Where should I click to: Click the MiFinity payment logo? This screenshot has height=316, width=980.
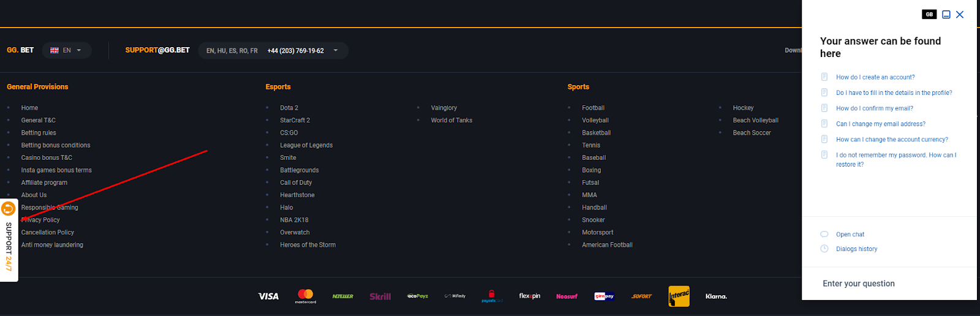coord(455,296)
